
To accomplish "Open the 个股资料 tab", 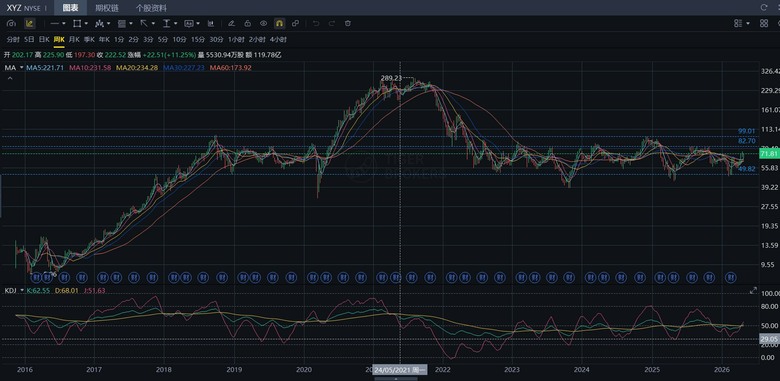I will tap(151, 8).
